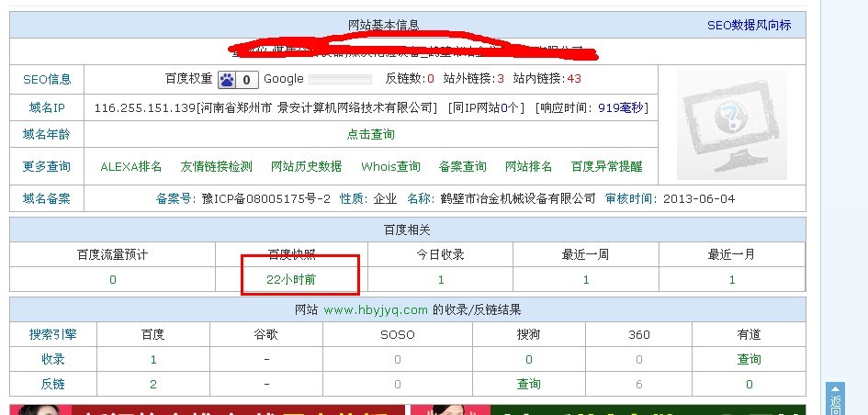Open the www.hbyjyq.com site link
The height and width of the screenshot is (415, 868).
[376, 309]
